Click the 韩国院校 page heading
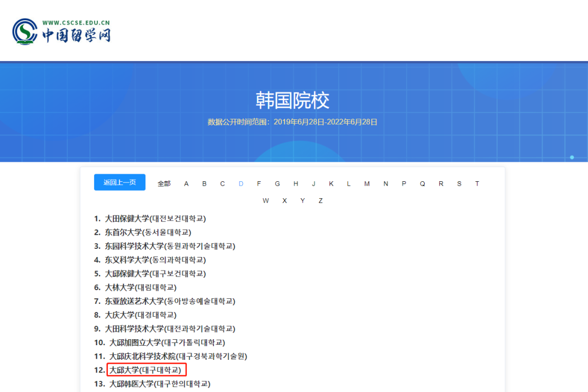The image size is (588, 392). pos(292,101)
